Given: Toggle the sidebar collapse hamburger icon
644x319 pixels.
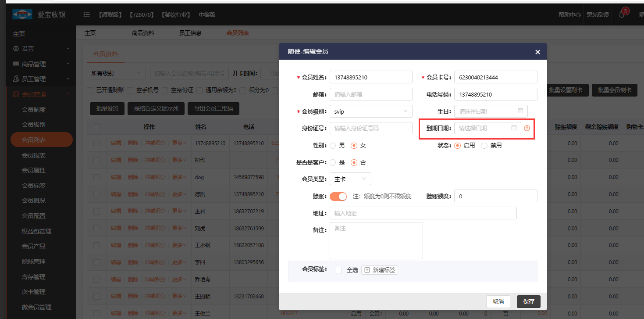Looking at the screenshot, I should click(87, 14).
